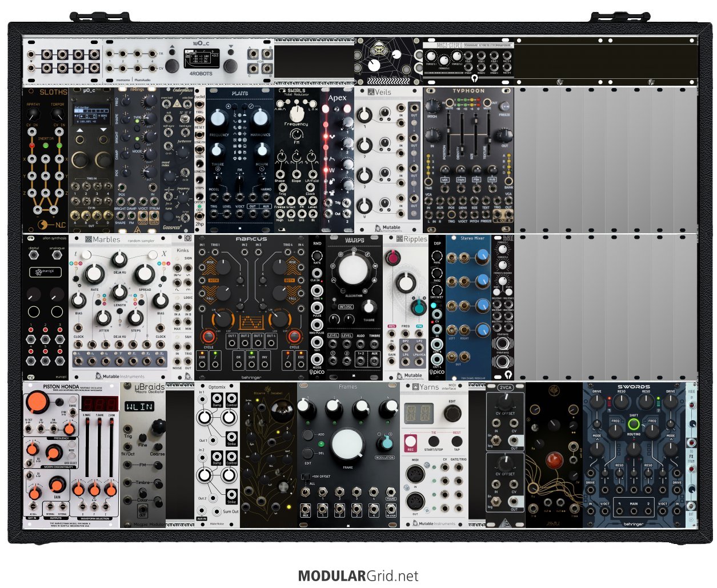Click the OLED screen on the 1uO_c module
This screenshot has height=588, width=717.
(x=201, y=59)
